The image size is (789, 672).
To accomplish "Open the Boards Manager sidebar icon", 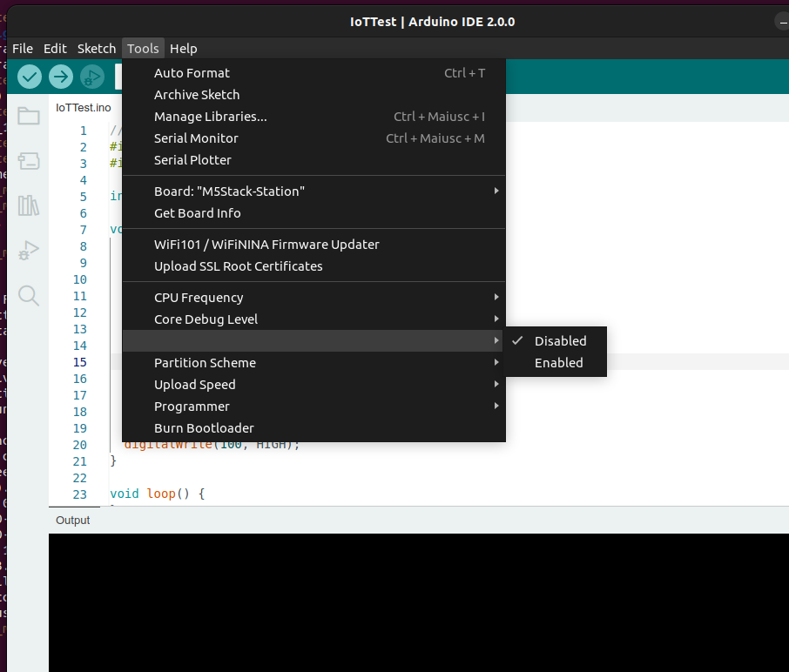I will [x=29, y=161].
